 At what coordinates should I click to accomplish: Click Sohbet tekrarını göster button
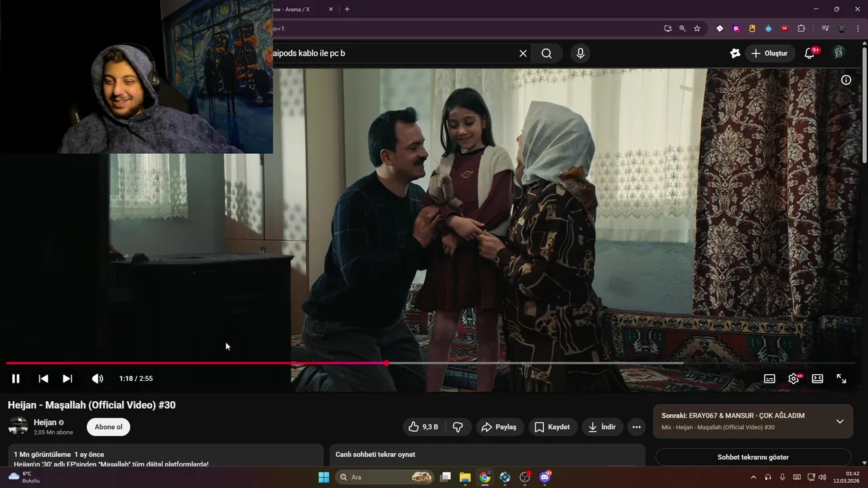pos(753,457)
